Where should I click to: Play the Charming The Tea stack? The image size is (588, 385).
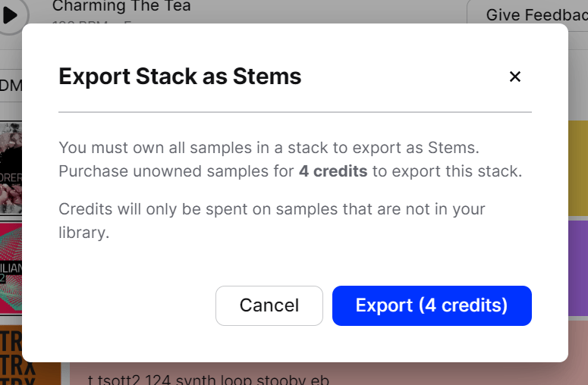coord(11,16)
